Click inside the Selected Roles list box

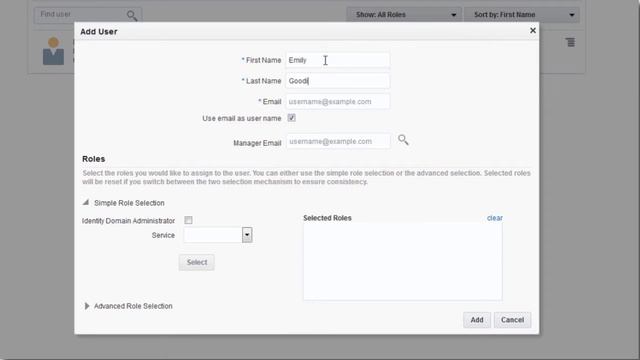[402, 261]
